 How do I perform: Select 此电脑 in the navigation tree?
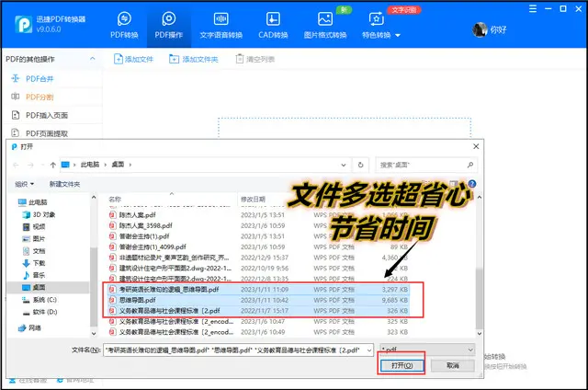(x=38, y=202)
